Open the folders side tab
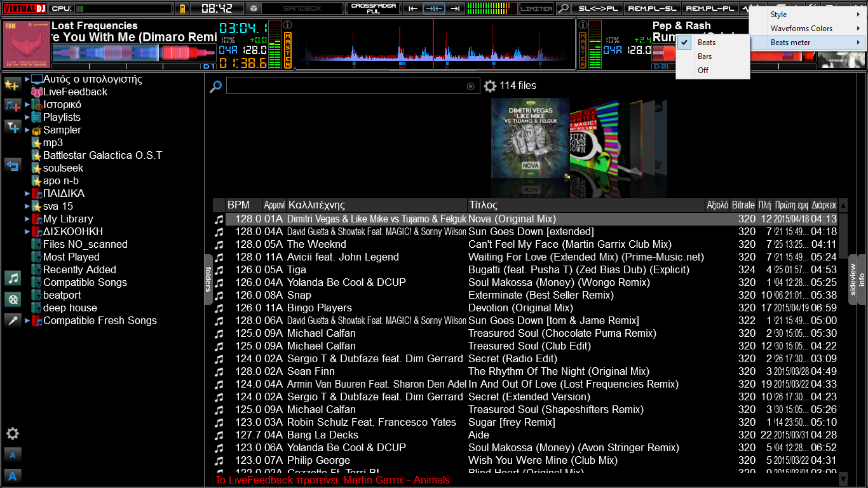 pyautogui.click(x=208, y=280)
